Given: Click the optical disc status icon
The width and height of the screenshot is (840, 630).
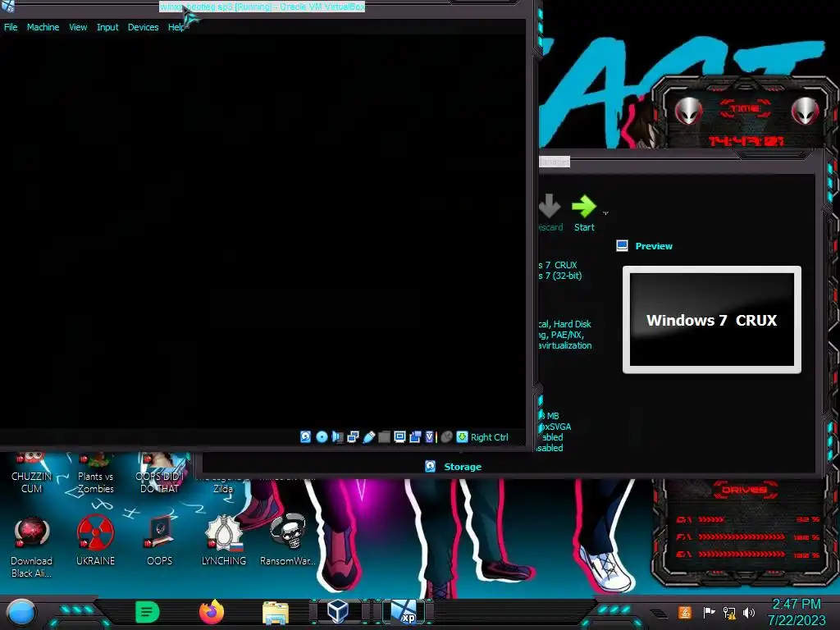Looking at the screenshot, I should pos(322,437).
